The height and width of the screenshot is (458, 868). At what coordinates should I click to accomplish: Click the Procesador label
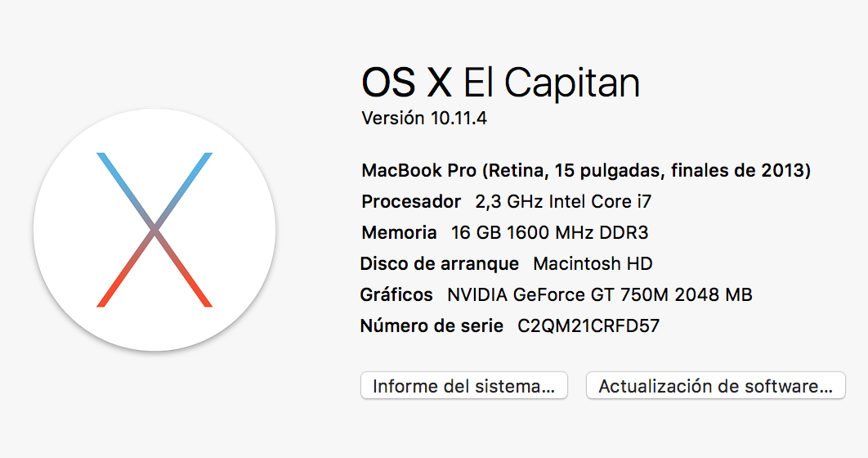pos(411,202)
